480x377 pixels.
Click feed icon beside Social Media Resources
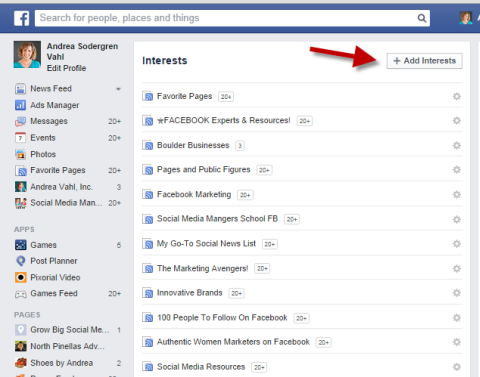148,367
